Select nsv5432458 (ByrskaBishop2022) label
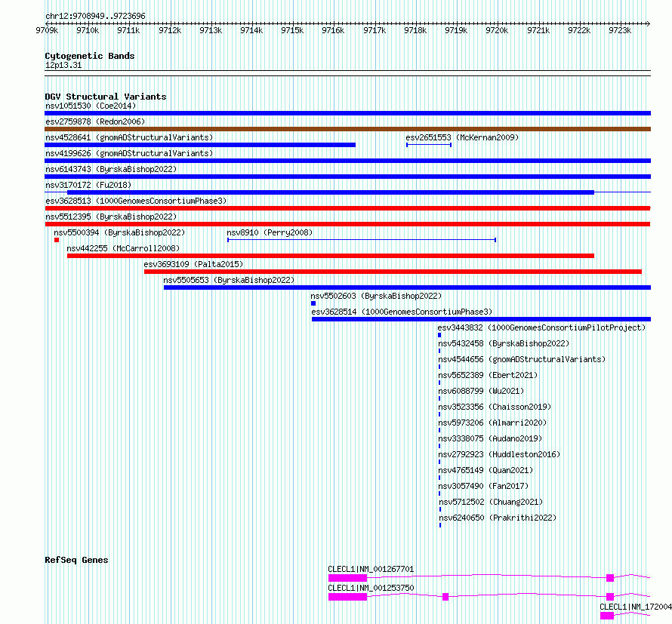 pyautogui.click(x=504, y=343)
